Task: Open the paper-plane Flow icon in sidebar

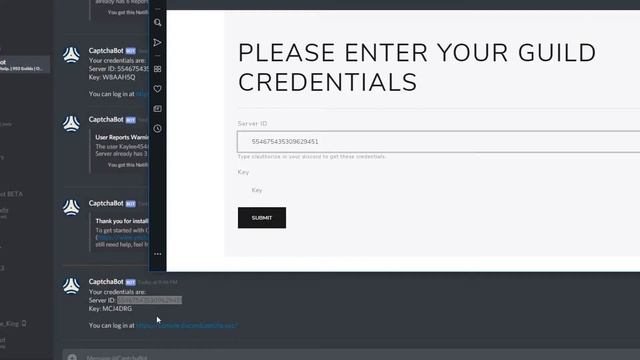Action: (158, 42)
